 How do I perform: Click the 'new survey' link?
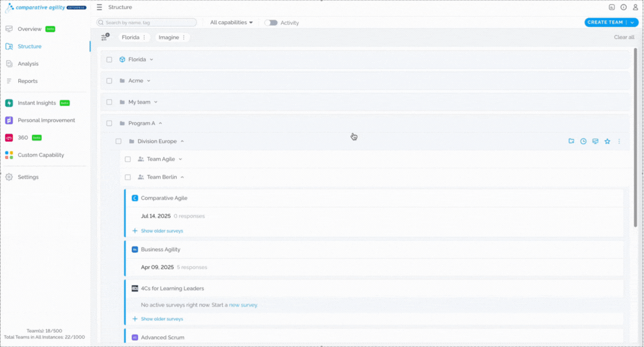point(243,305)
